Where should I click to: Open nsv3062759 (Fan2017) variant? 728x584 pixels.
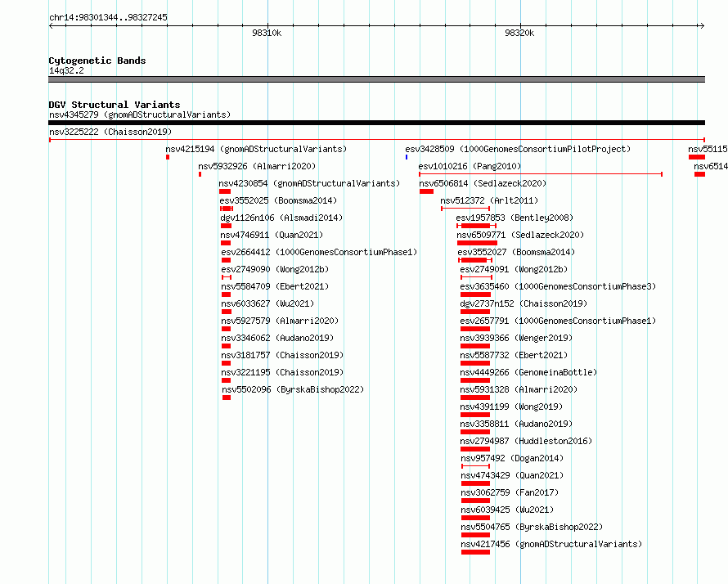coord(510,492)
